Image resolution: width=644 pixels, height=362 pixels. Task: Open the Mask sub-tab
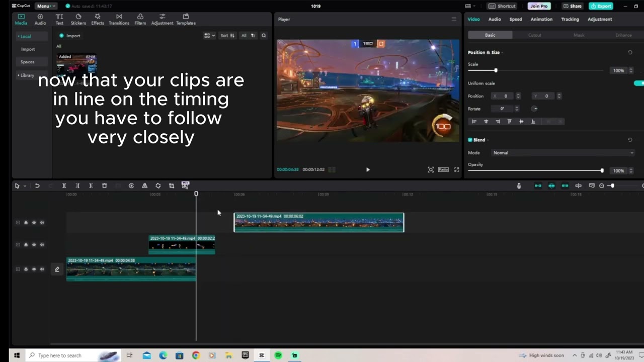click(x=579, y=35)
